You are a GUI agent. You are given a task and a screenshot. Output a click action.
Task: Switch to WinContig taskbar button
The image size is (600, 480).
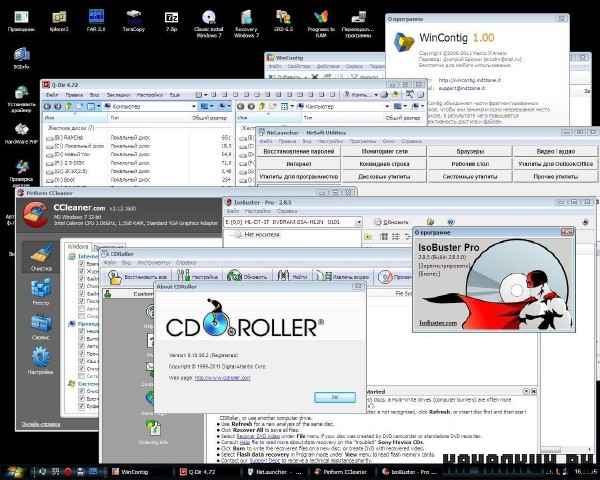140,472
